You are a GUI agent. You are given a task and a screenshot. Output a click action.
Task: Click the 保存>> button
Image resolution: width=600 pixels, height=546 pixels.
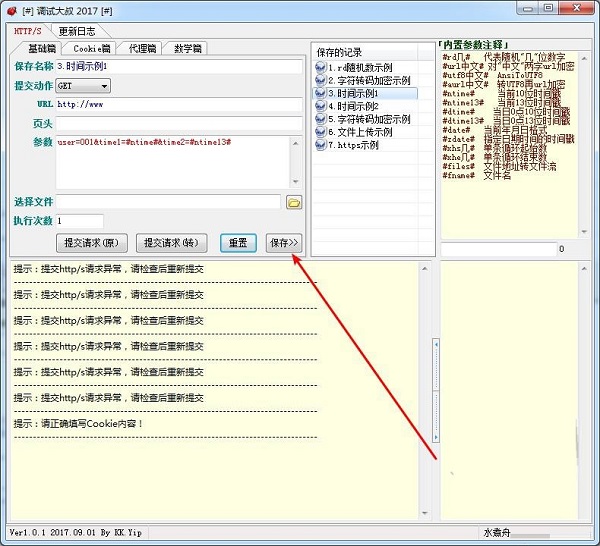pyautogui.click(x=283, y=242)
